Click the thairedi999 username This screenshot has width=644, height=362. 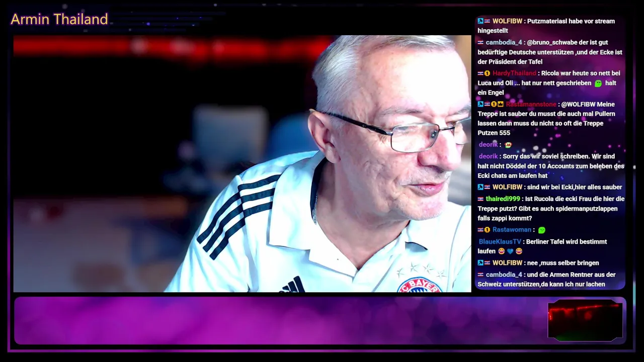(504, 199)
